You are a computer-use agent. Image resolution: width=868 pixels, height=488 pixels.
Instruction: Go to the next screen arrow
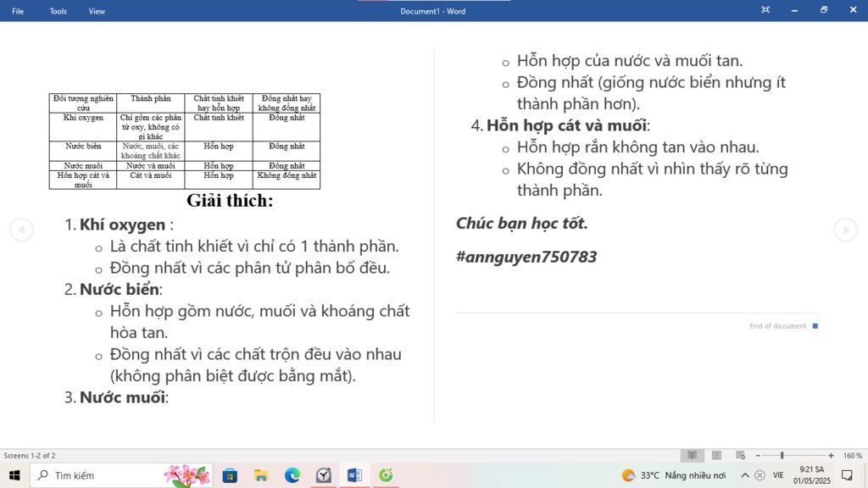click(x=845, y=230)
